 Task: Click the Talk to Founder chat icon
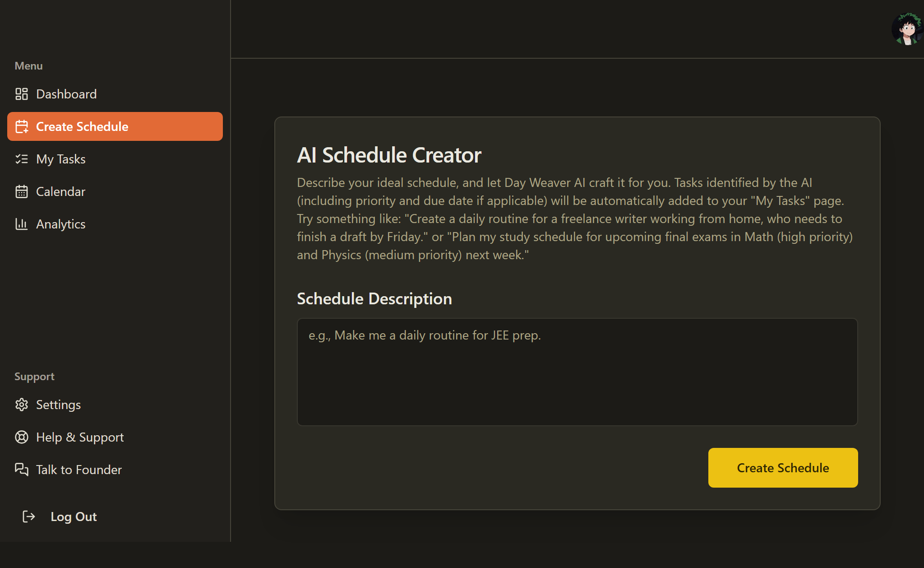coord(22,470)
